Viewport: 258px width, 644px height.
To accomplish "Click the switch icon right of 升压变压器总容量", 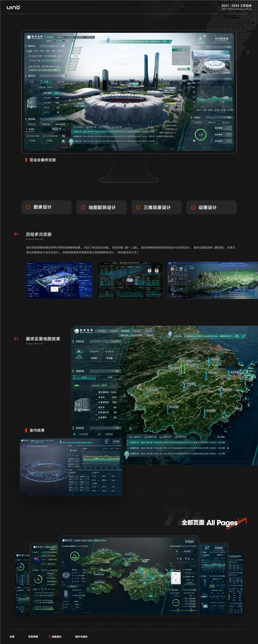I will 64,136.
